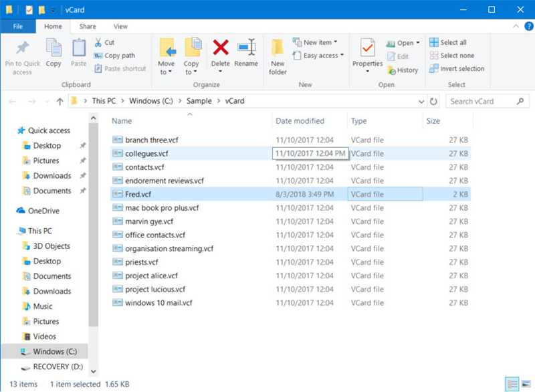
Task: Open OneDrive in the navigation pane
Action: click(38, 211)
